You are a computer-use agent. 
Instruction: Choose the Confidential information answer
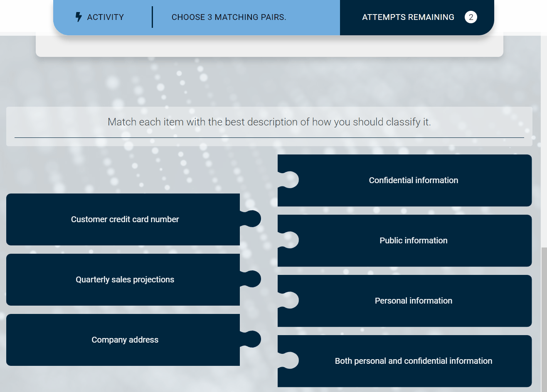[x=413, y=180]
